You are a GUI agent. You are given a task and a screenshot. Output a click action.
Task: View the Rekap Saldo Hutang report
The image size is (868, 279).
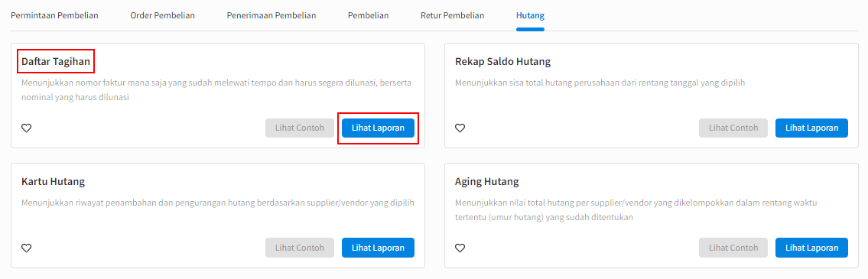(x=811, y=128)
